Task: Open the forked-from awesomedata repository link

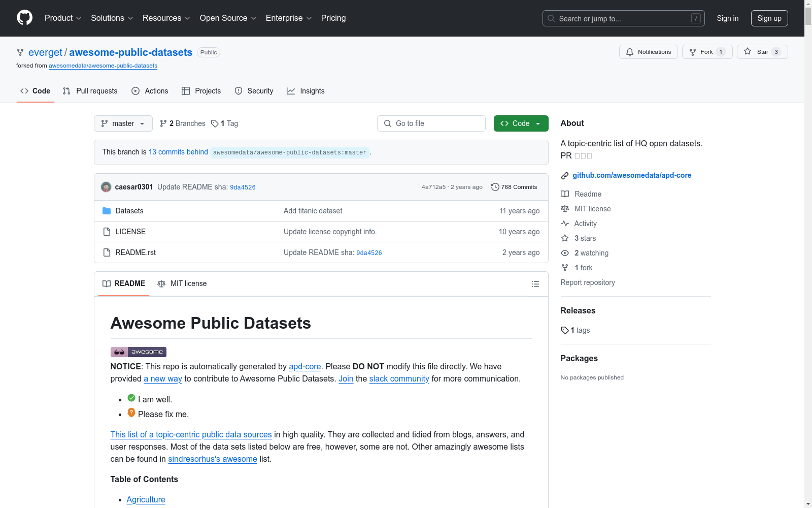Action: [x=103, y=66]
